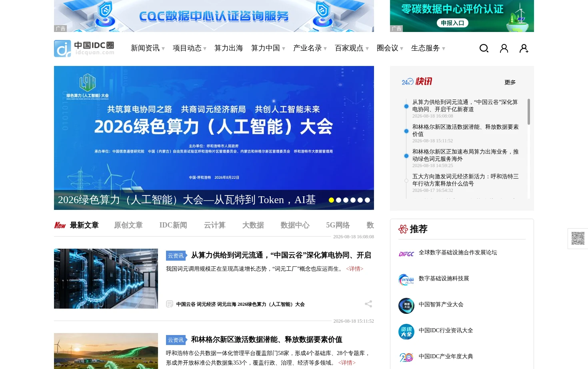Select fifth carousel dot indicator
Image resolution: width=588 pixels, height=369 pixels.
tap(360, 200)
